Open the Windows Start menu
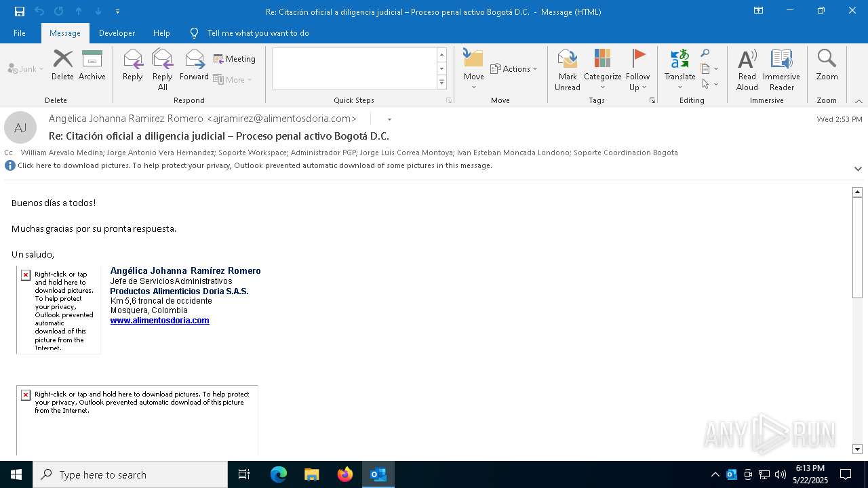This screenshot has height=488, width=868. point(16,474)
